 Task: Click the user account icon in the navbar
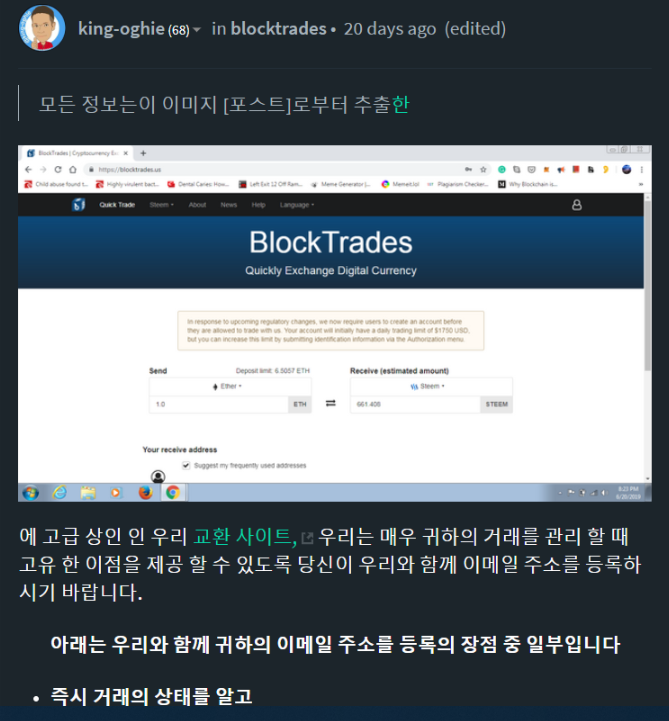click(577, 205)
